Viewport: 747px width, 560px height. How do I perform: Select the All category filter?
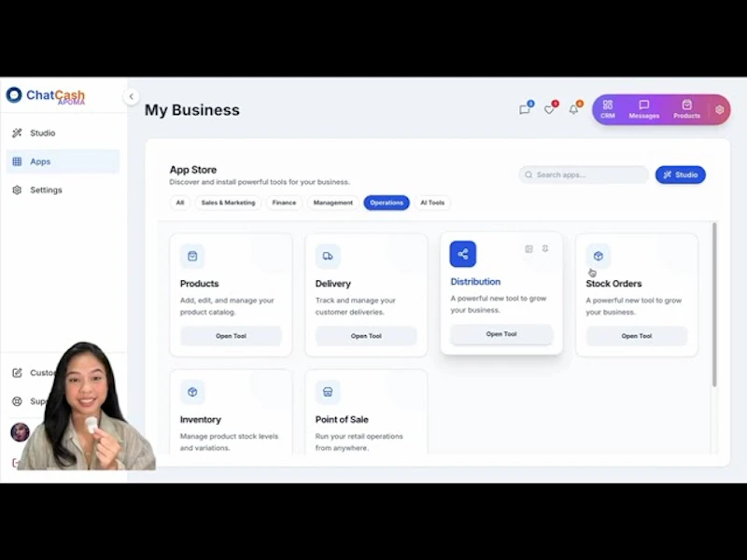point(180,203)
